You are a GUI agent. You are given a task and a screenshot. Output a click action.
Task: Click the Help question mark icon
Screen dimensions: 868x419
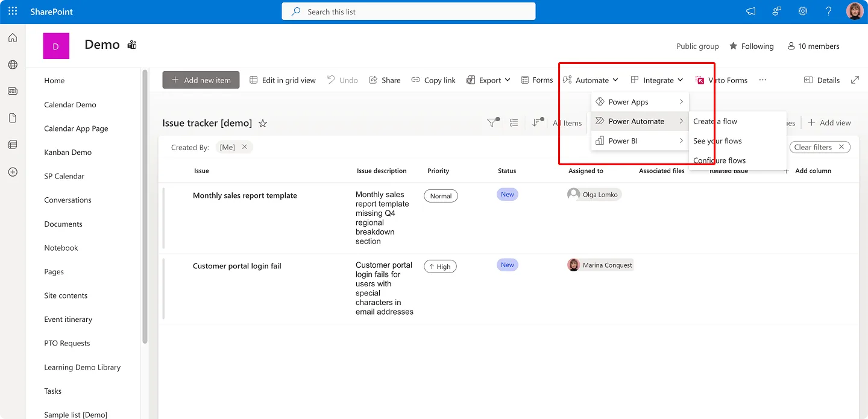pyautogui.click(x=828, y=11)
